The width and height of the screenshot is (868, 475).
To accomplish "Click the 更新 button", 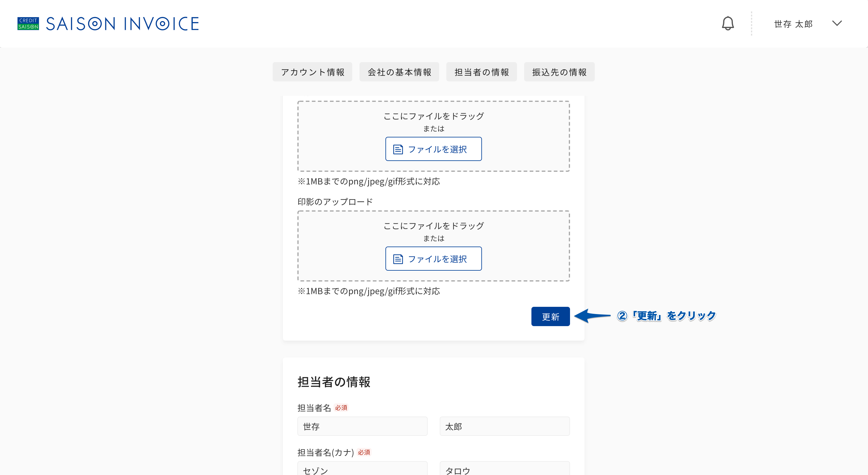I will [550, 316].
